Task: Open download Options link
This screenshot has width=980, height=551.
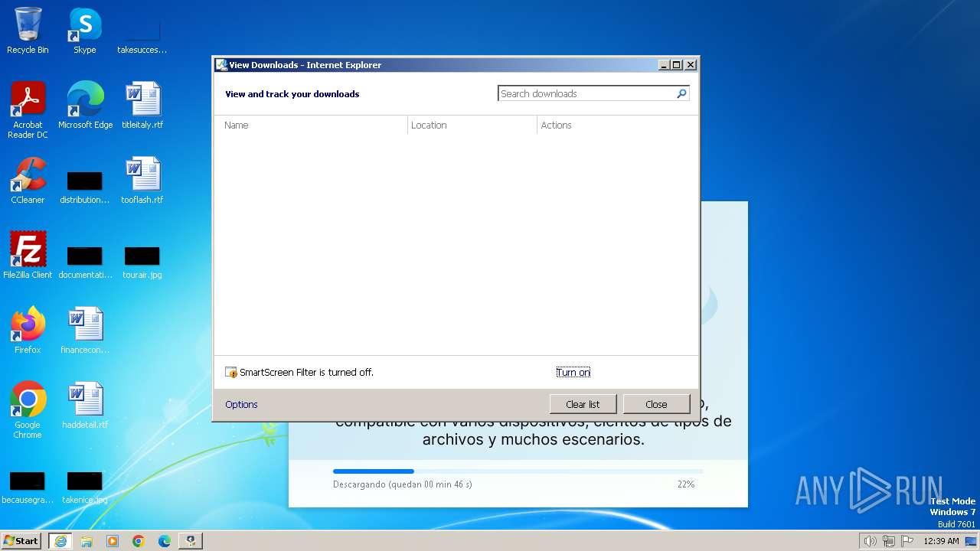Action: coord(241,404)
